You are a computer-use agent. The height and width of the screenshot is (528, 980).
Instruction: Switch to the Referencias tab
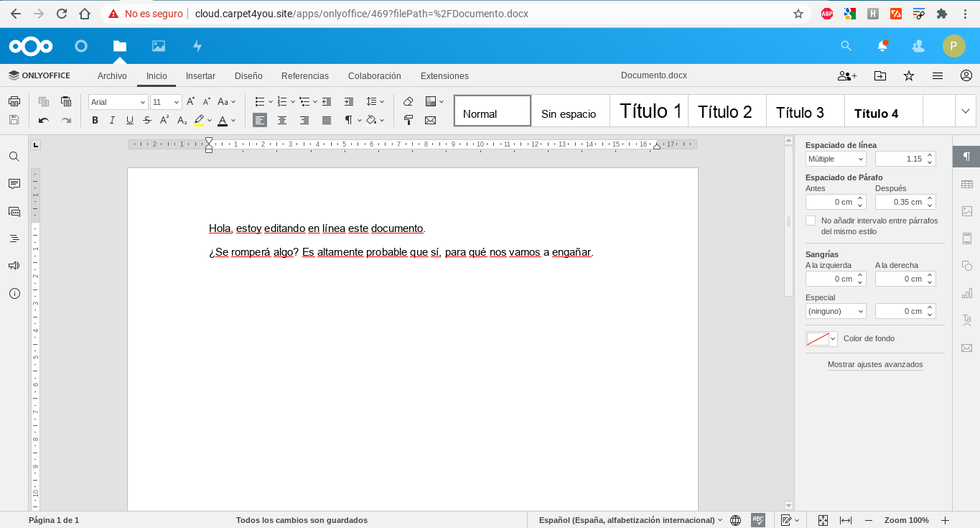[x=305, y=75]
